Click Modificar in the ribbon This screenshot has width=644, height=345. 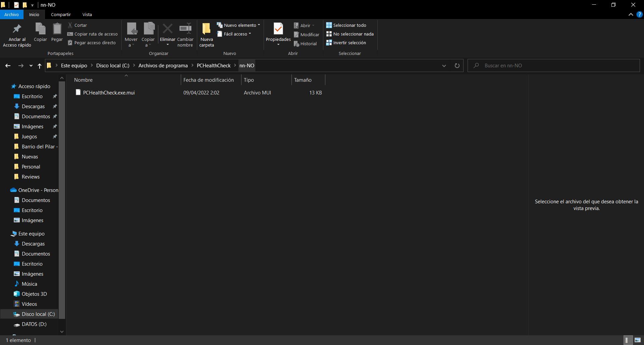point(307,34)
